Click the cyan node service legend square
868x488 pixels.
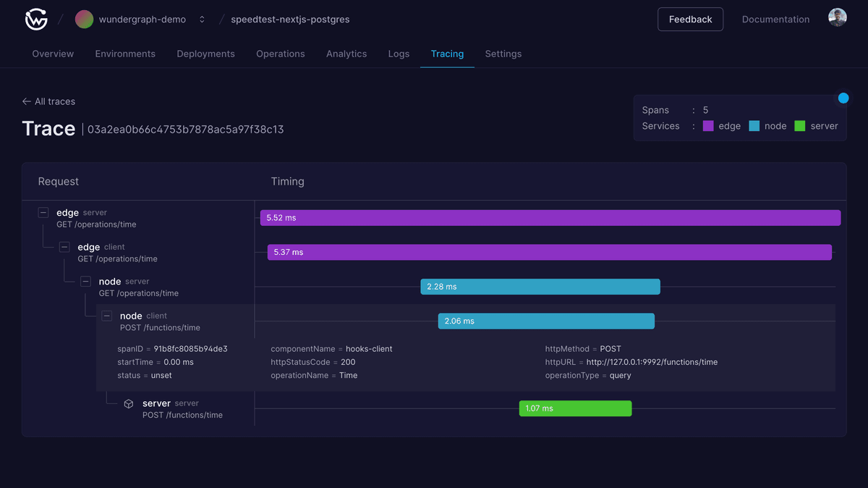coord(754,125)
